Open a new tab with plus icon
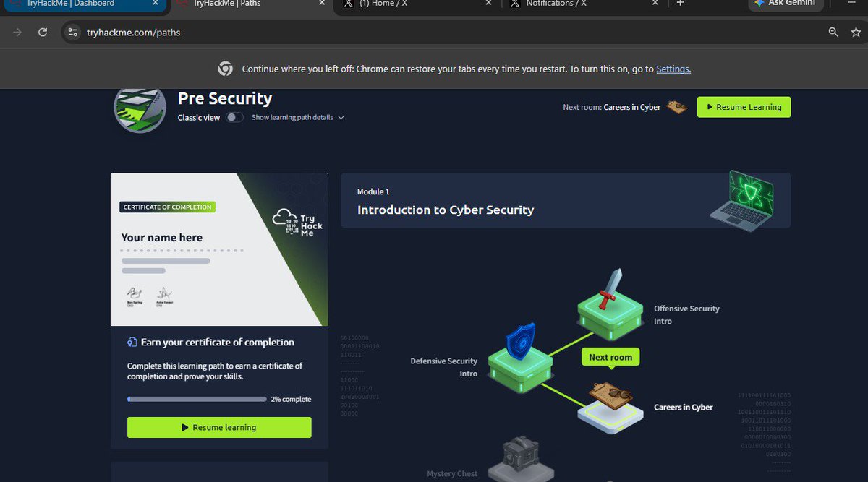Screen dimensions: 868x482 click(x=679, y=4)
